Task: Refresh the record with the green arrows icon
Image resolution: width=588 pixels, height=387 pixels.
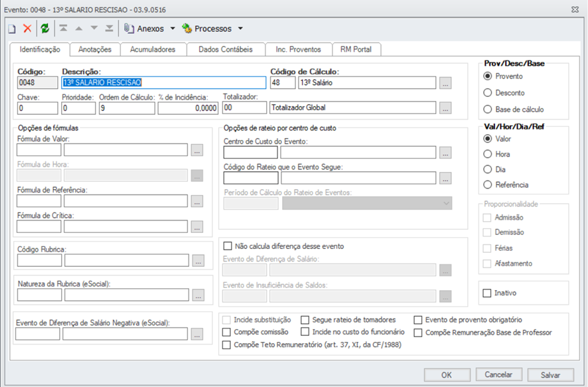Action: click(45, 29)
